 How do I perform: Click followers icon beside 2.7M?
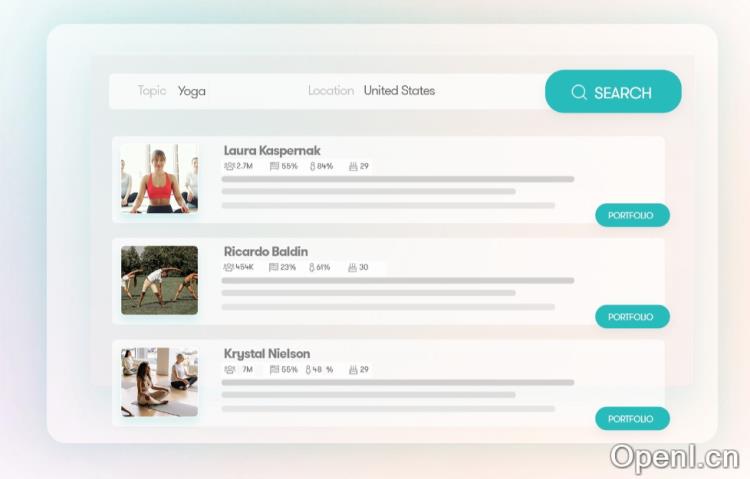click(229, 167)
